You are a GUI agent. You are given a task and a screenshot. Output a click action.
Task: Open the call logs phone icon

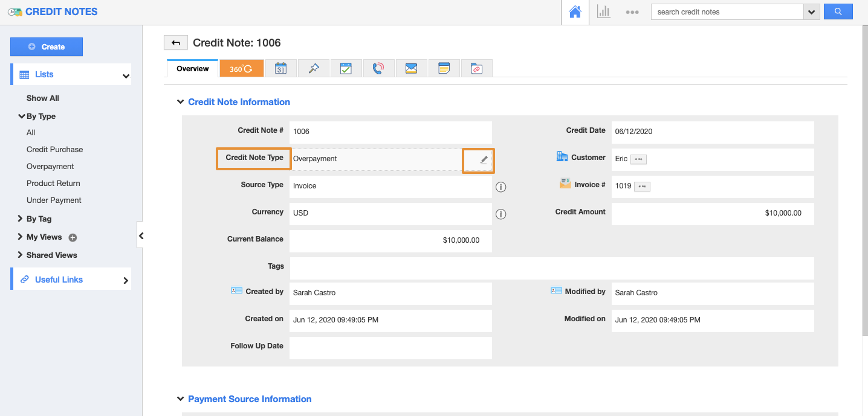(x=378, y=69)
